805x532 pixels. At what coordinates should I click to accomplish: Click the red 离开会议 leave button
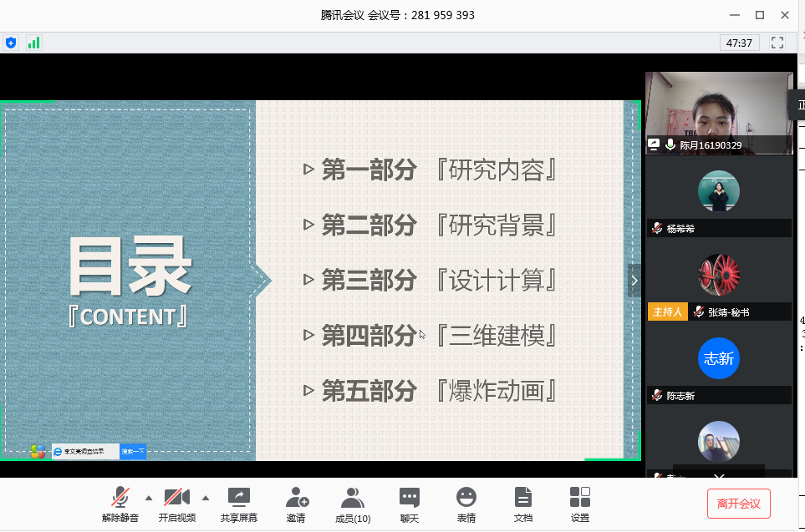tap(738, 504)
